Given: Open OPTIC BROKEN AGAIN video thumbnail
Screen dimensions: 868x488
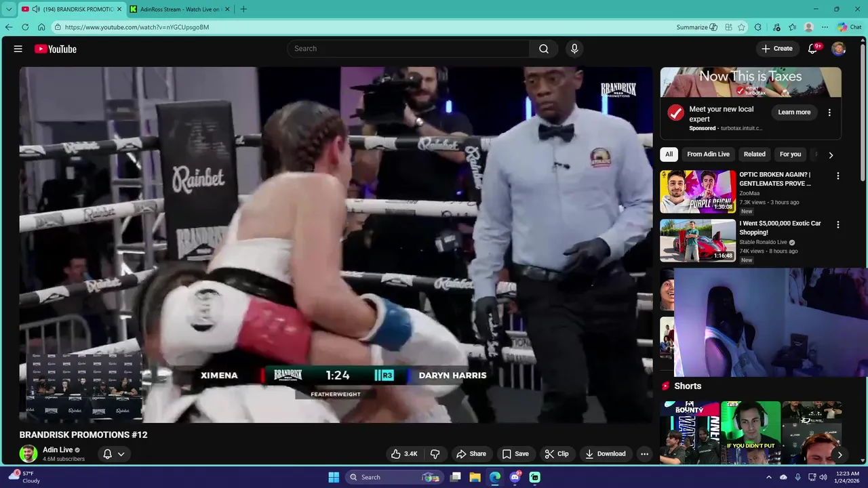Looking at the screenshot, I should pos(698,192).
